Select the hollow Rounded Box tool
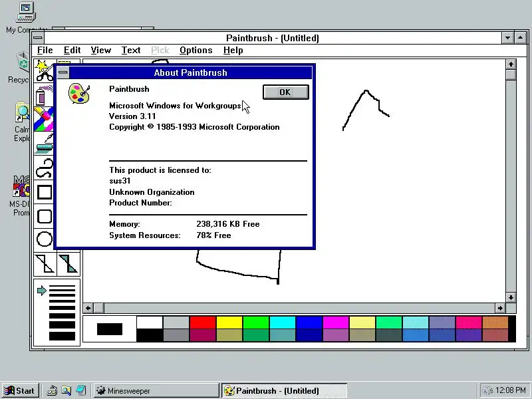 coord(45,216)
